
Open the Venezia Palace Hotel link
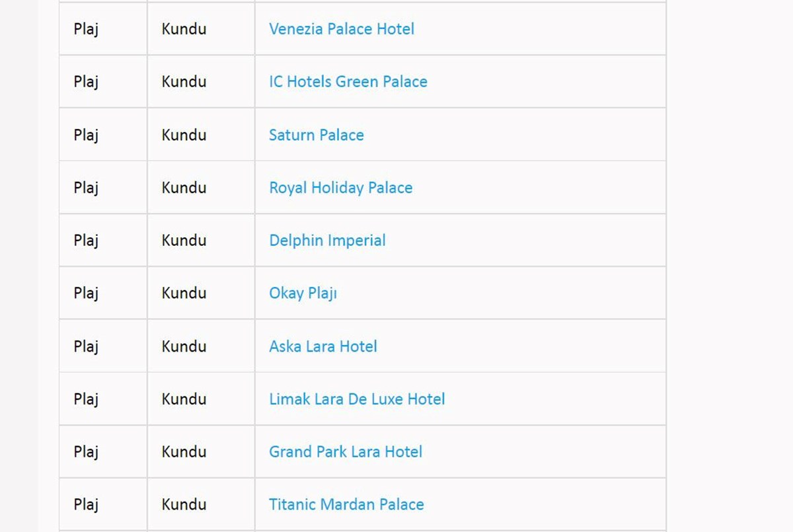tap(342, 29)
